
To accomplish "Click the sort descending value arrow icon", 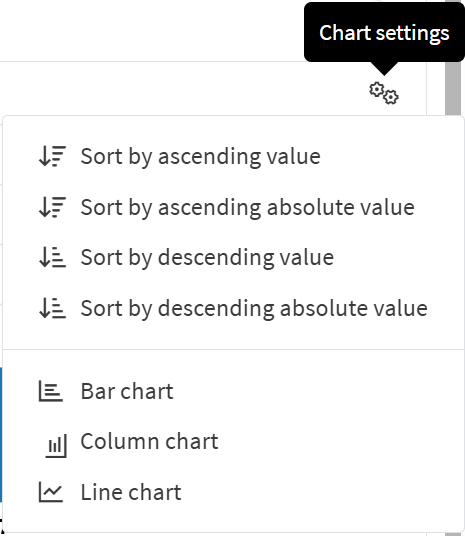I will (52, 257).
